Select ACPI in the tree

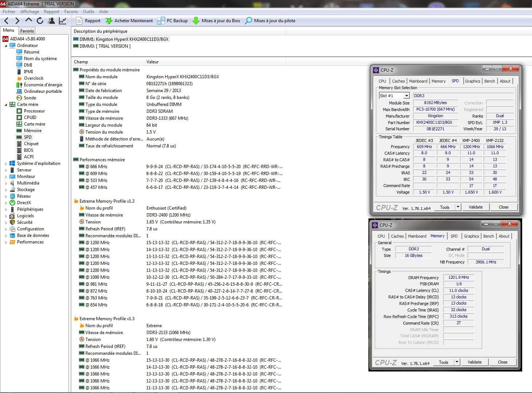[29, 157]
